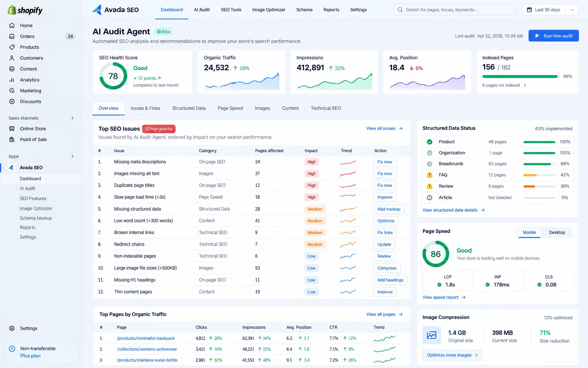588x368 pixels.
Task: Click the Marketing target icon
Action: [12, 91]
